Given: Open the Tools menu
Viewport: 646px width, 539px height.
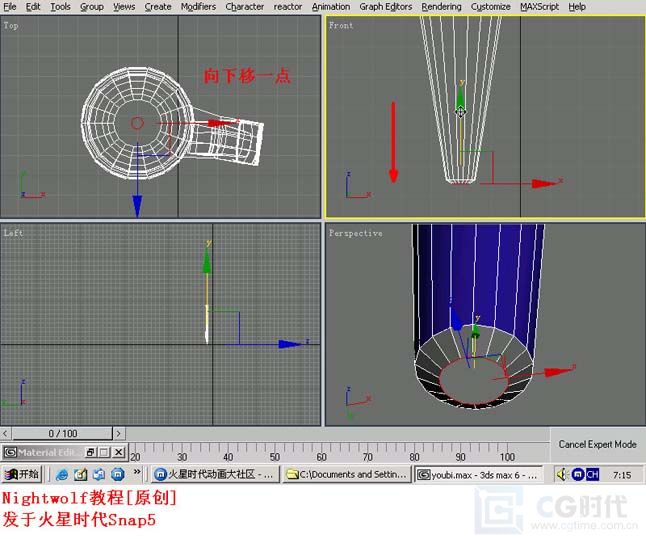Looking at the screenshot, I should [x=60, y=7].
